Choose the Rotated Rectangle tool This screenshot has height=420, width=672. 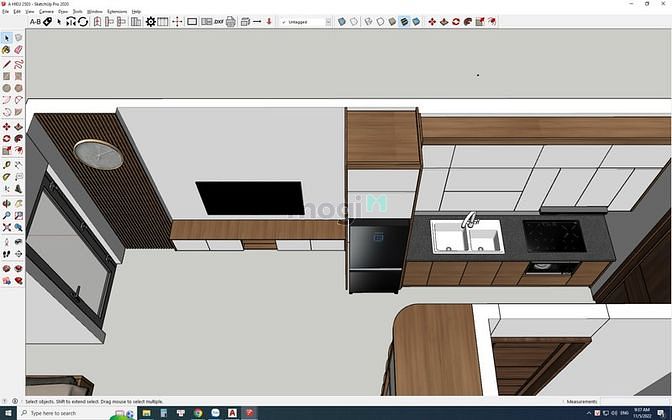(18, 76)
